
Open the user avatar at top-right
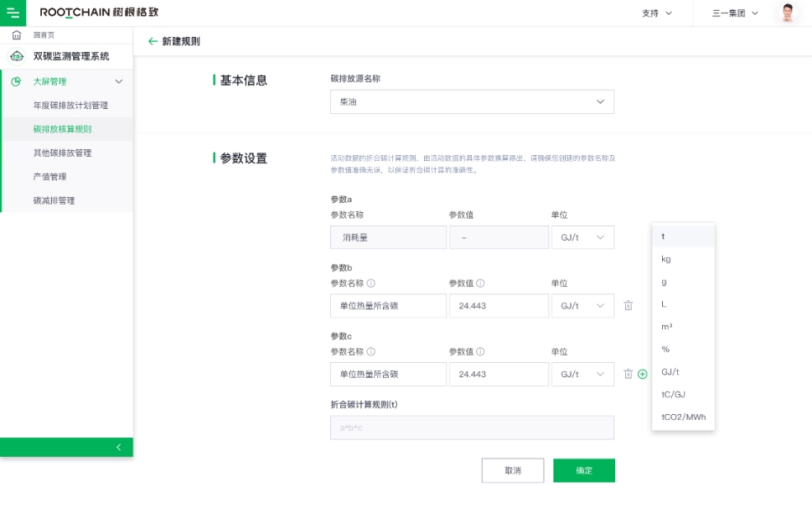click(x=787, y=13)
